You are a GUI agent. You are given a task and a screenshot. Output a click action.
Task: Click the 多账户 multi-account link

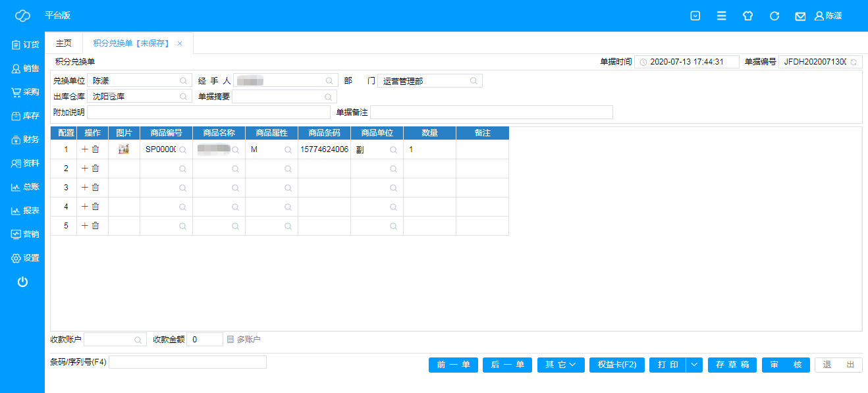point(244,340)
